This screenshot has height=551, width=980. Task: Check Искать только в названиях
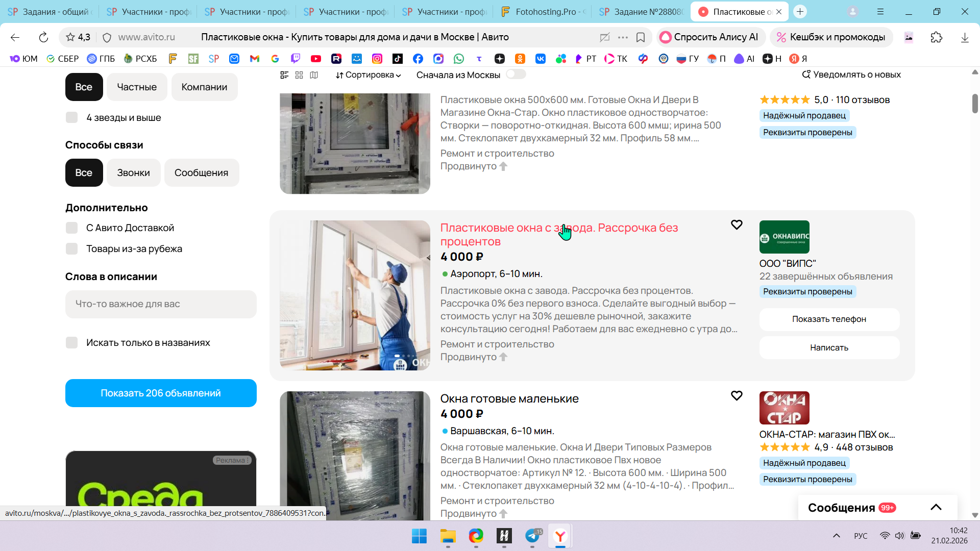pos(72,343)
